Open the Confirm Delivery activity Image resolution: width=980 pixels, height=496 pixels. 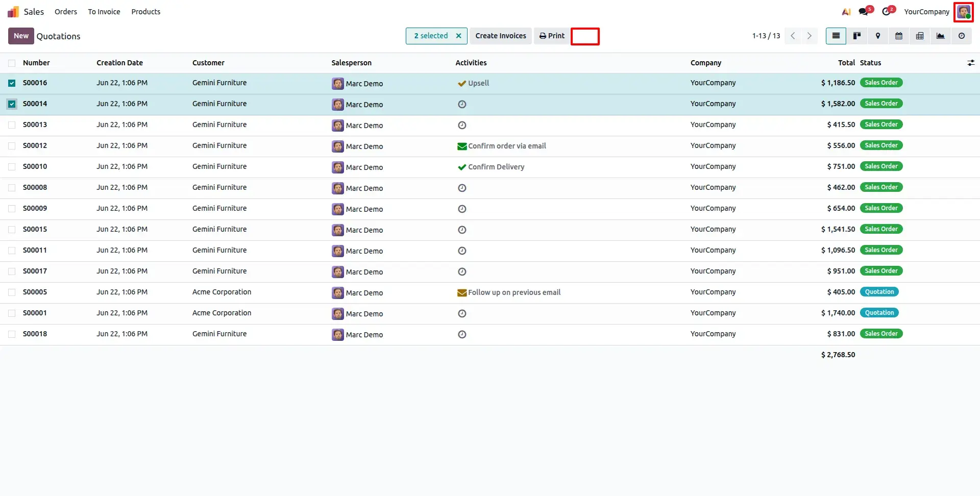coord(496,167)
